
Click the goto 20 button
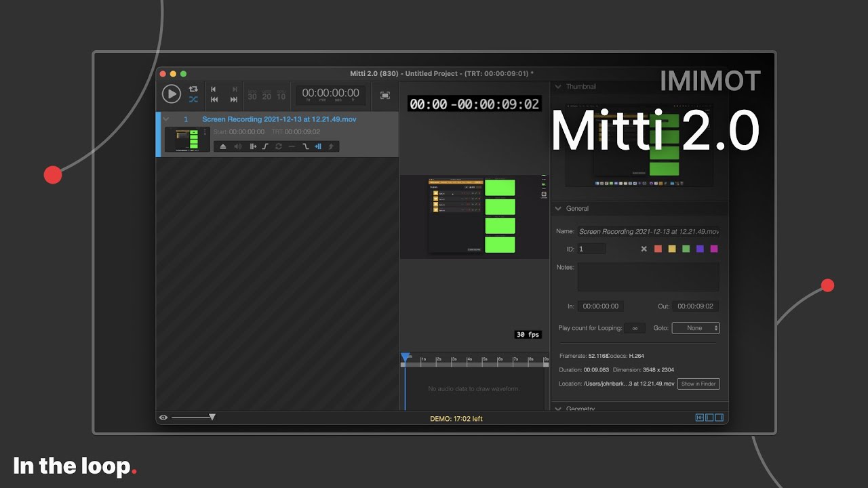tap(267, 96)
